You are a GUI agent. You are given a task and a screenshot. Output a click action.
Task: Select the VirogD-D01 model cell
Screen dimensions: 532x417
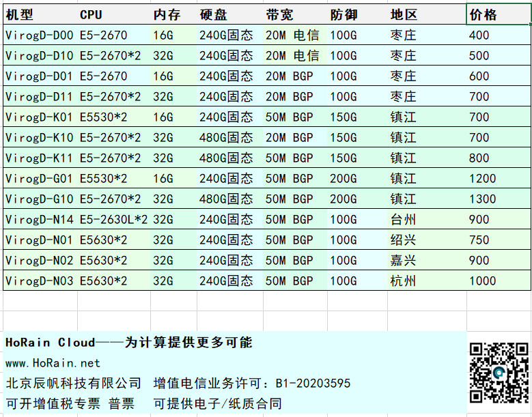coord(40,76)
